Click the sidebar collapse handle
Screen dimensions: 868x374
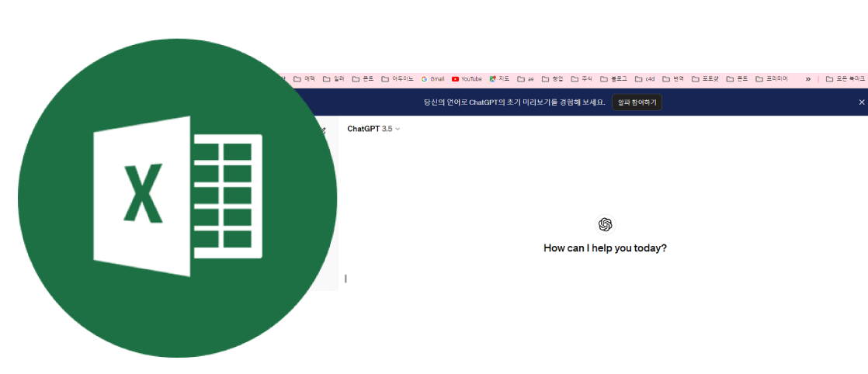pos(345,279)
